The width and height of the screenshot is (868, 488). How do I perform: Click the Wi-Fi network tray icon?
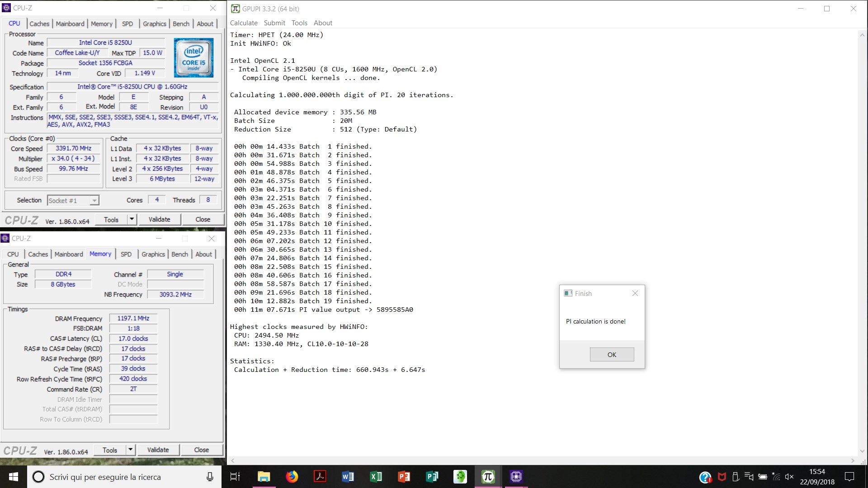click(x=776, y=477)
